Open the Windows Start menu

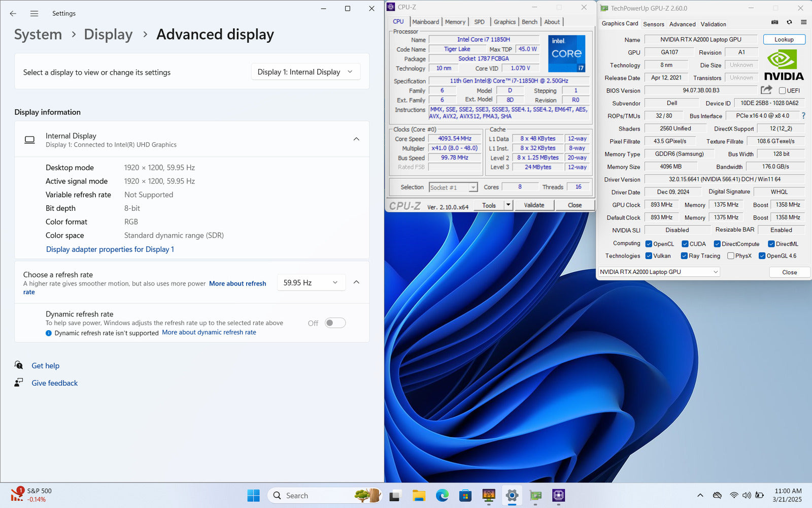253,495
